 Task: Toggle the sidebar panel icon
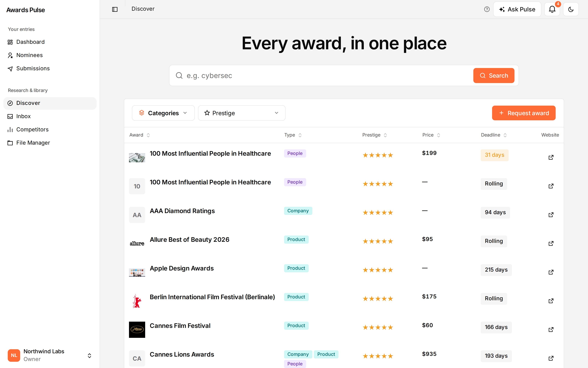tap(115, 9)
